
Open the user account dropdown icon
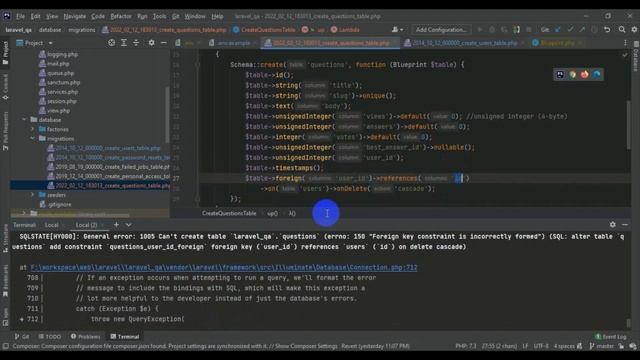[397, 30]
